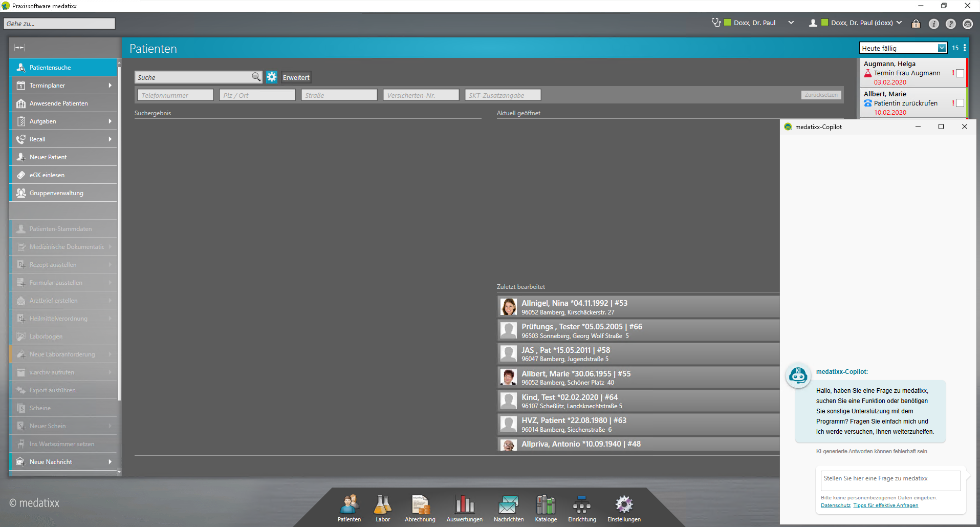Viewport: 980px width, 527px height.
Task: Click the Zurücksetzen button
Action: click(821, 95)
